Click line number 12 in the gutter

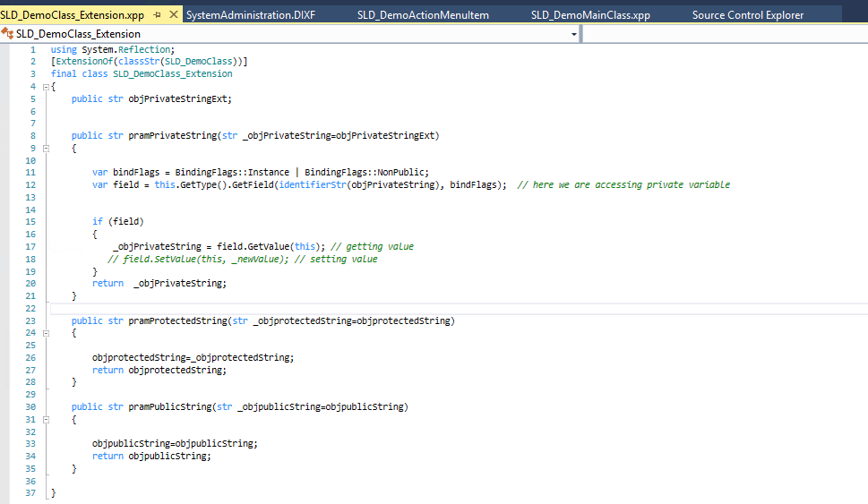tap(30, 184)
